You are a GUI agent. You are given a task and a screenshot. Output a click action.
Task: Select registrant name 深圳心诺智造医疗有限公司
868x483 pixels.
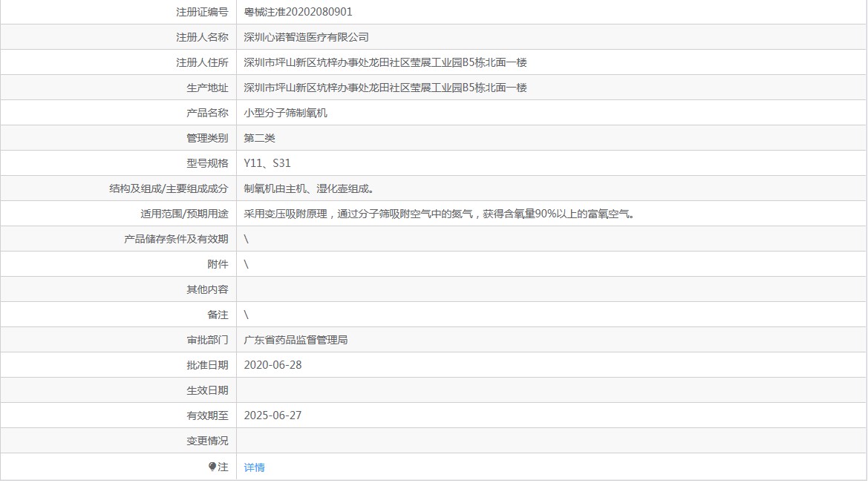tap(306, 37)
